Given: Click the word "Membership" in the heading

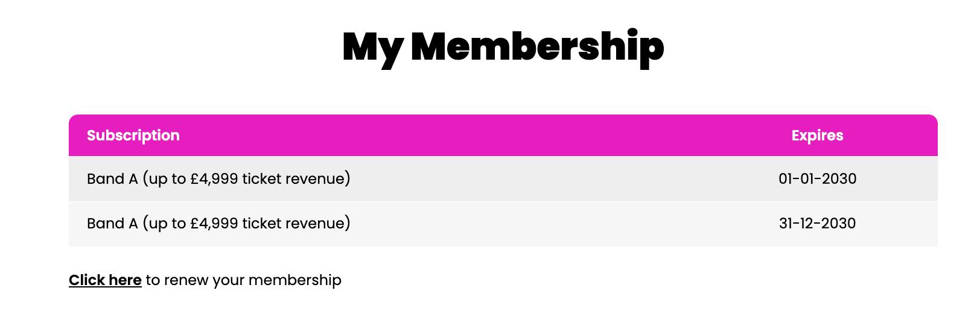Looking at the screenshot, I should [537, 46].
